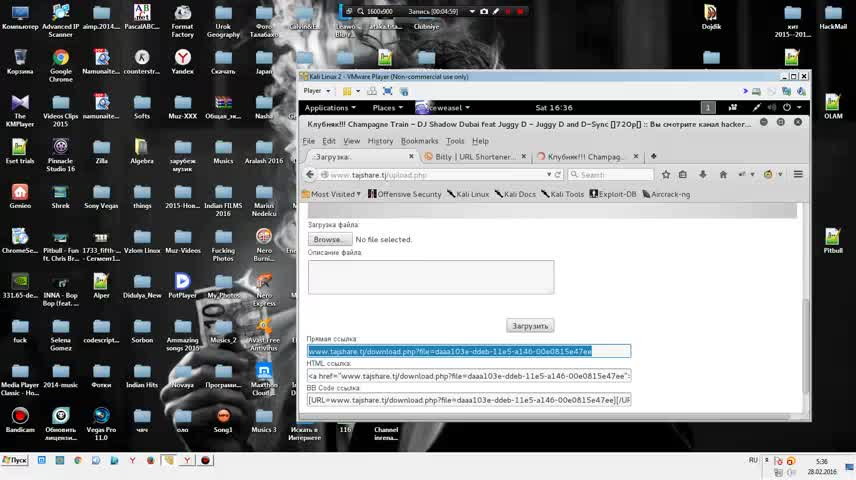Click RU language indicator in tray
856x480 pixels.
[753, 460]
